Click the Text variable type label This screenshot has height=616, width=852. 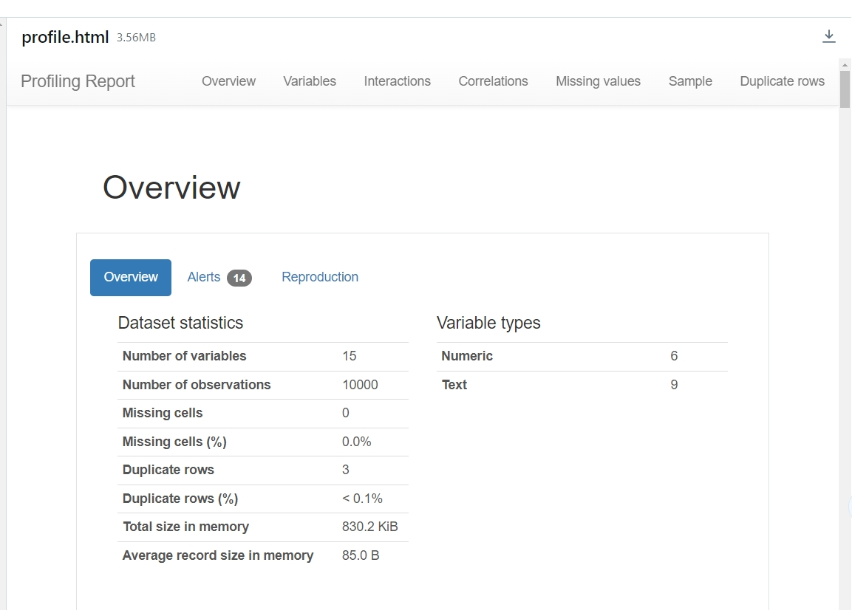click(454, 385)
